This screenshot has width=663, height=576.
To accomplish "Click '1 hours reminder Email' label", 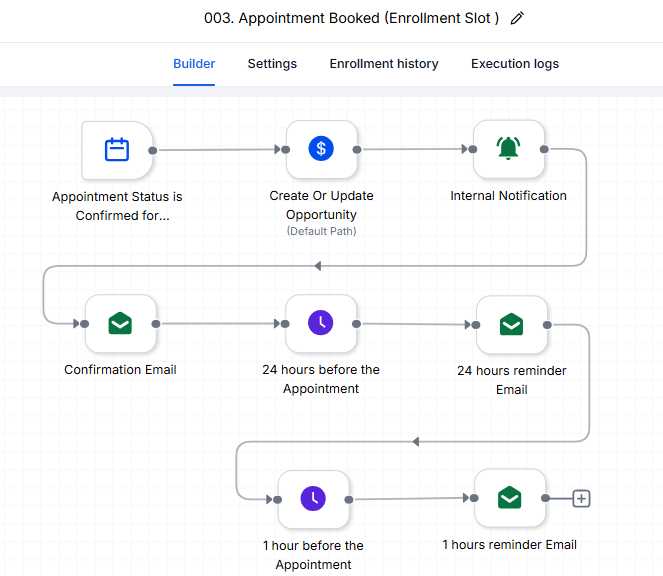I will click(510, 545).
